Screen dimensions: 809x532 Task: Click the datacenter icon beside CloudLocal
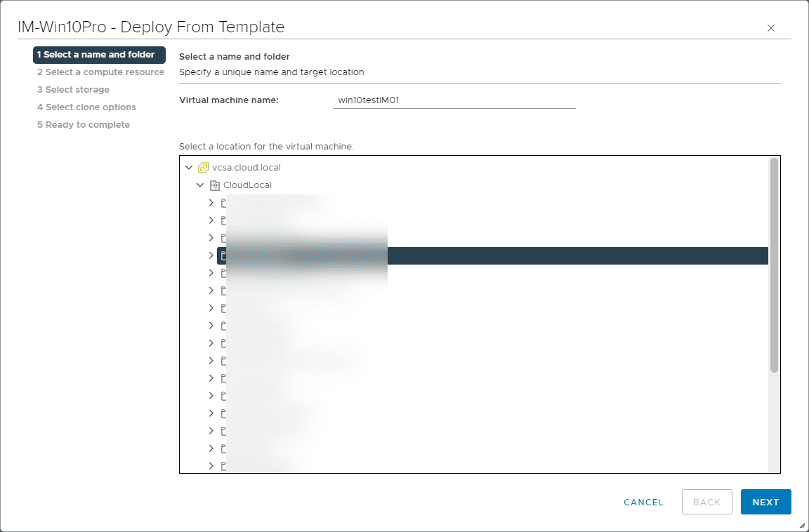click(215, 185)
